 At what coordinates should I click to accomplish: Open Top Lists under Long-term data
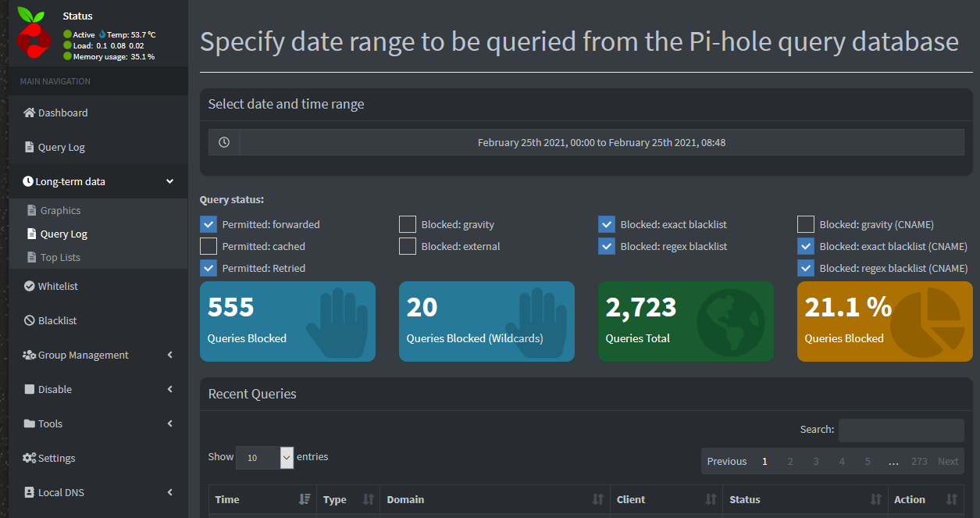click(x=62, y=257)
